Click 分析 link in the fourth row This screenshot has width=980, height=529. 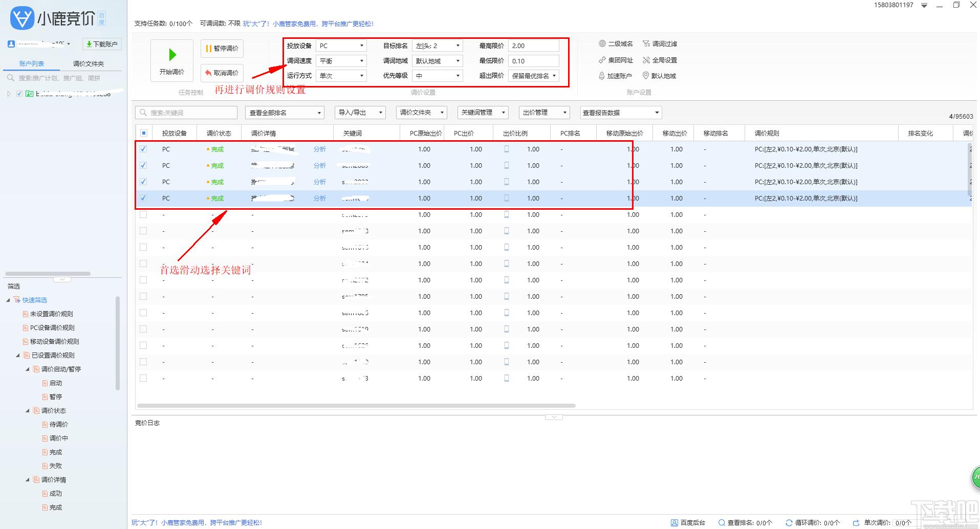pos(320,199)
